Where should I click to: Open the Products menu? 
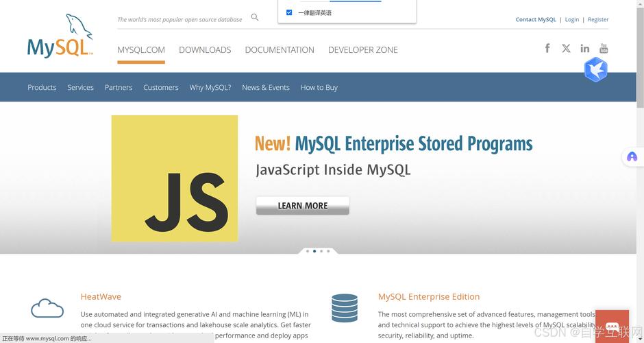point(42,87)
